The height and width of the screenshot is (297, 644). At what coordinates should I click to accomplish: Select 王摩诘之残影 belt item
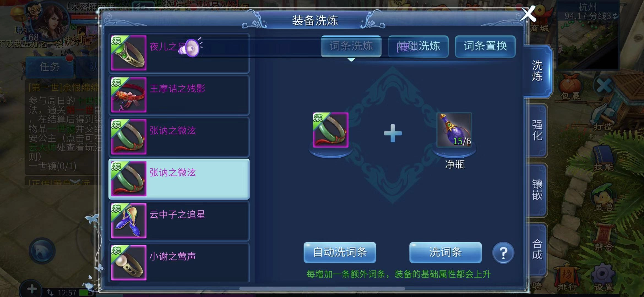(179, 95)
